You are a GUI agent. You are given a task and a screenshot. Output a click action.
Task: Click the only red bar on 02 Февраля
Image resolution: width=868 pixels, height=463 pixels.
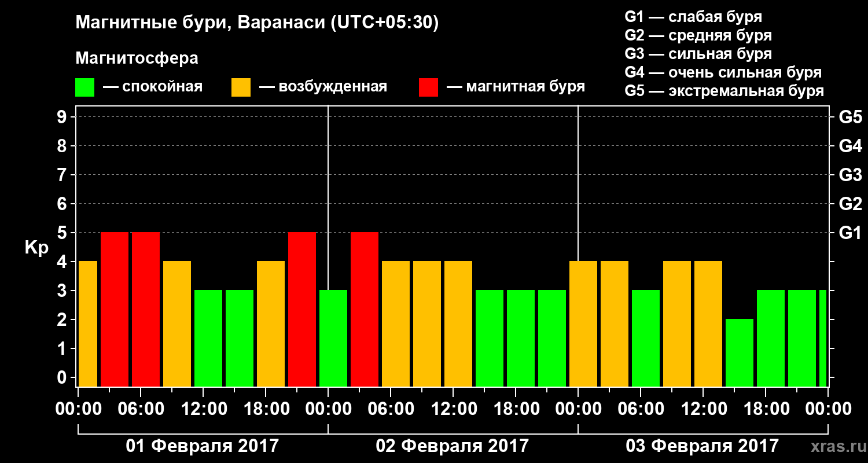[x=365, y=309]
